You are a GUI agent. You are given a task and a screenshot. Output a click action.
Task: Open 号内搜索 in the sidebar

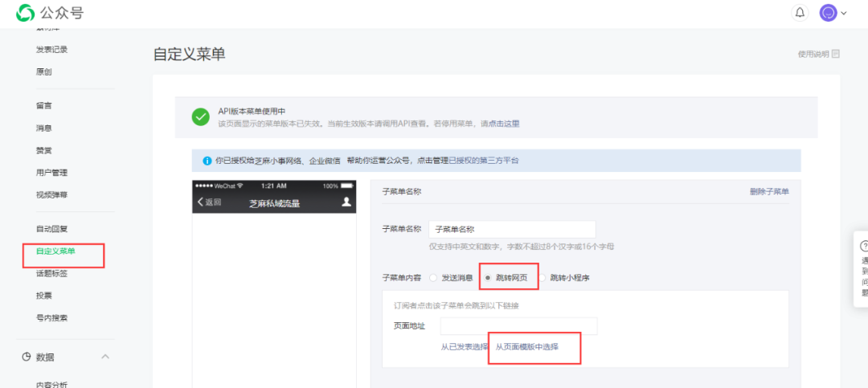(52, 318)
